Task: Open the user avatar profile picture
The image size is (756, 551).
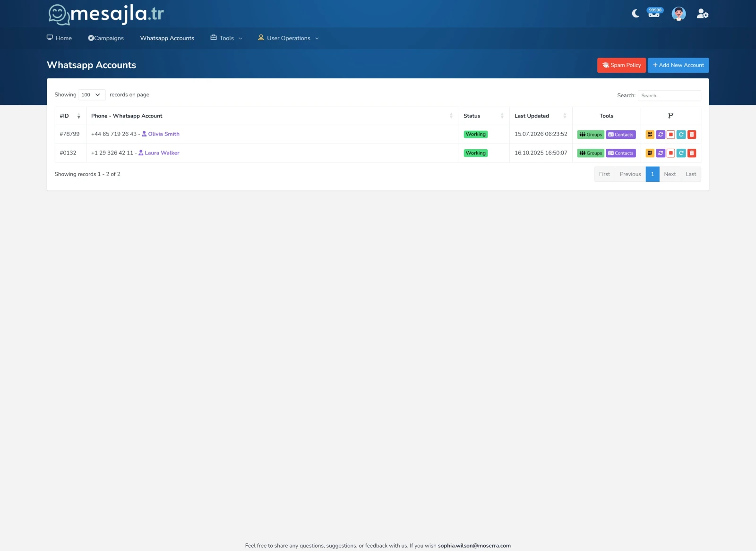Action: tap(679, 14)
